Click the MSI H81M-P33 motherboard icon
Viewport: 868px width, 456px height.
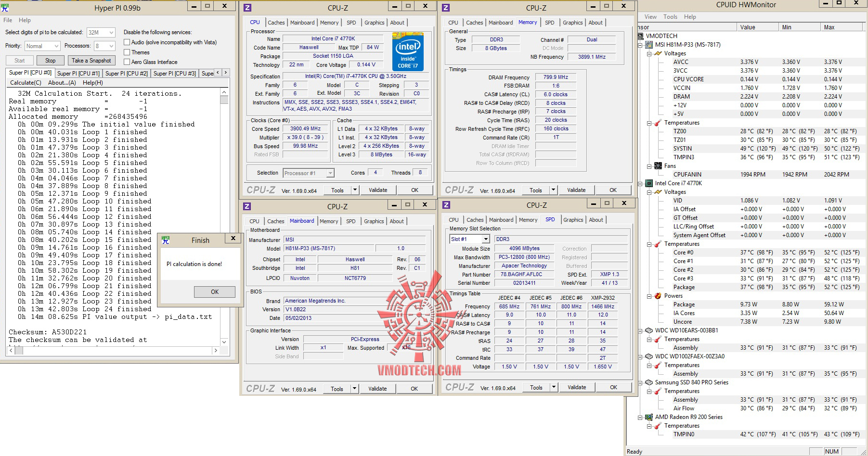point(649,45)
